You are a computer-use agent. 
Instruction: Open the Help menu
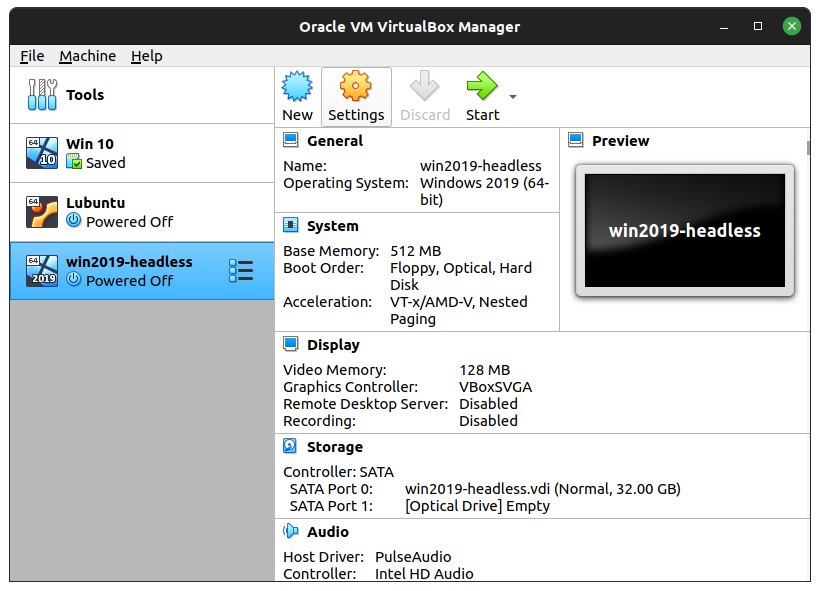tap(146, 56)
